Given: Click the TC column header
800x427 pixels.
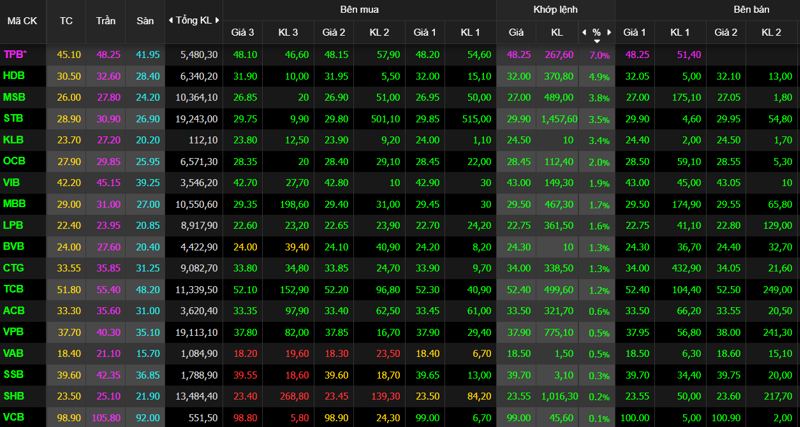Looking at the screenshot, I should coord(66,21).
